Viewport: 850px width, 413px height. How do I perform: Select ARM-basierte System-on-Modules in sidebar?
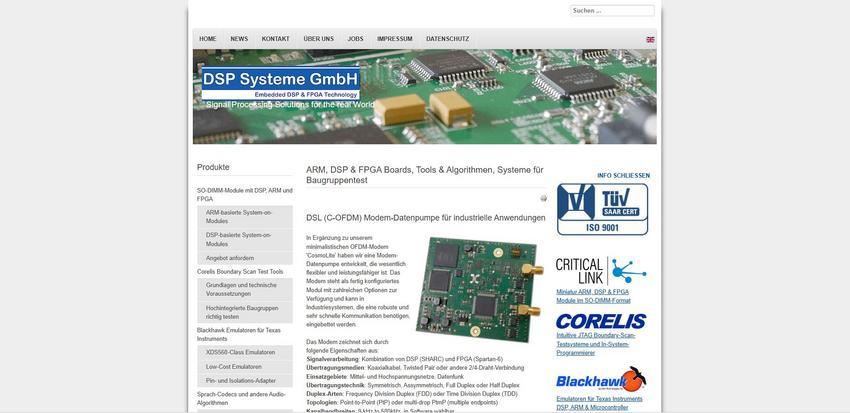[244, 217]
